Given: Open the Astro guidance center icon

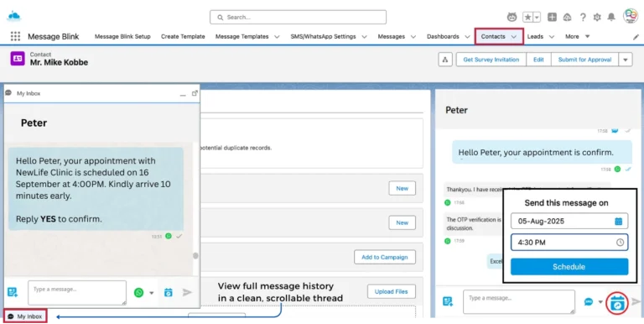Looking at the screenshot, I should (512, 17).
